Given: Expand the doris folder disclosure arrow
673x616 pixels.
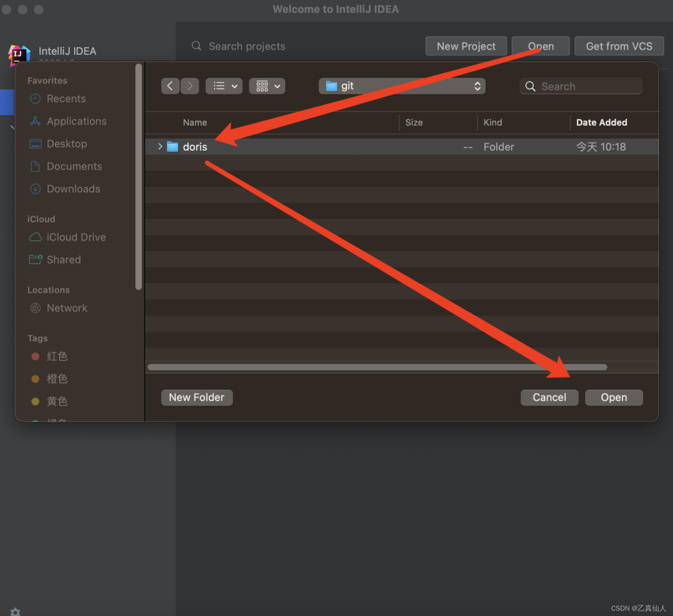Looking at the screenshot, I should pos(160,147).
